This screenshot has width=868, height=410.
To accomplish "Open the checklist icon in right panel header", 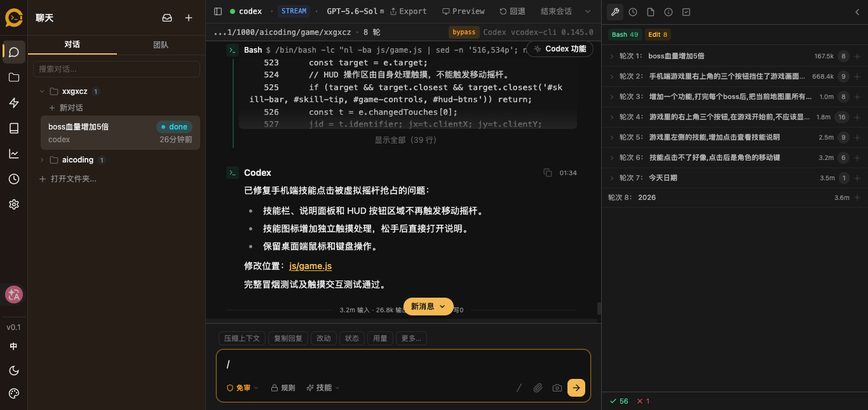I will (686, 11).
